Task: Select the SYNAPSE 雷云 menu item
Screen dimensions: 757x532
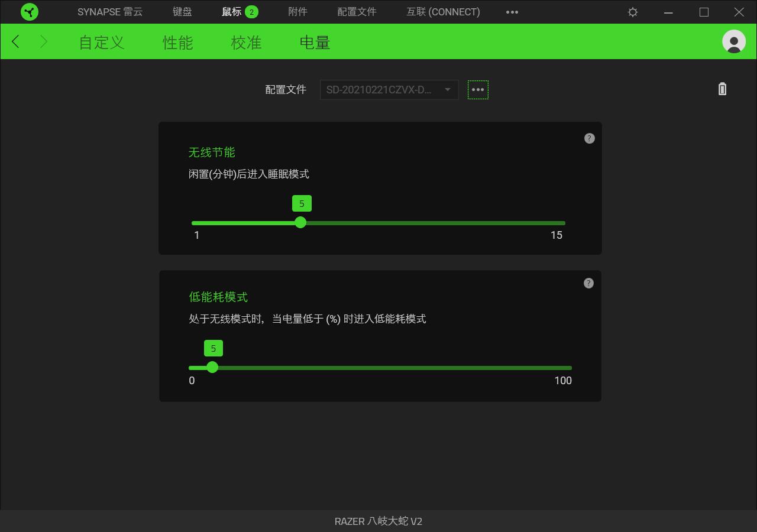Action: tap(109, 12)
